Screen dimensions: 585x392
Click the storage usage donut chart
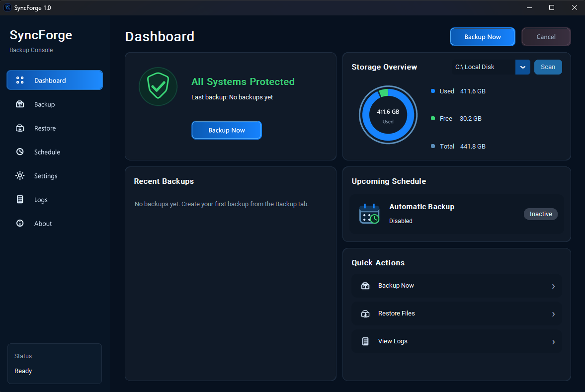coord(388,115)
